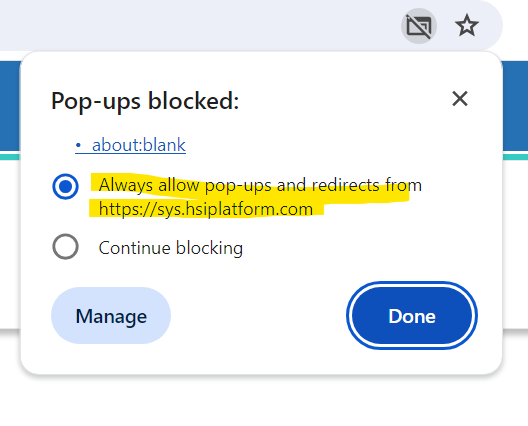Click the Manage button
Viewport: 528px width, 426px height.
(x=111, y=316)
